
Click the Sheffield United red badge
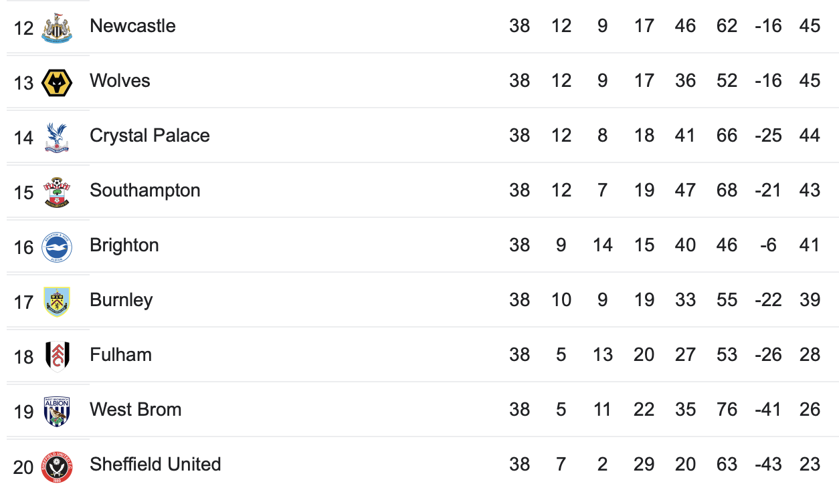point(57,466)
